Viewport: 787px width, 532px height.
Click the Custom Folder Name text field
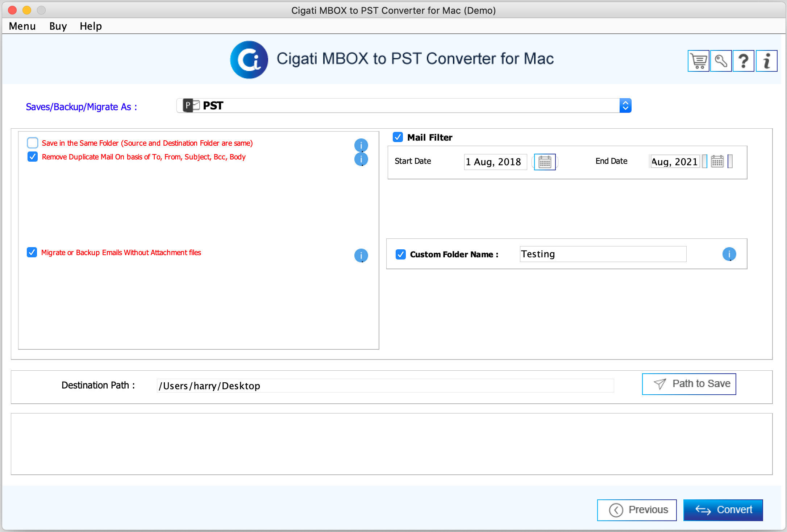pos(603,254)
